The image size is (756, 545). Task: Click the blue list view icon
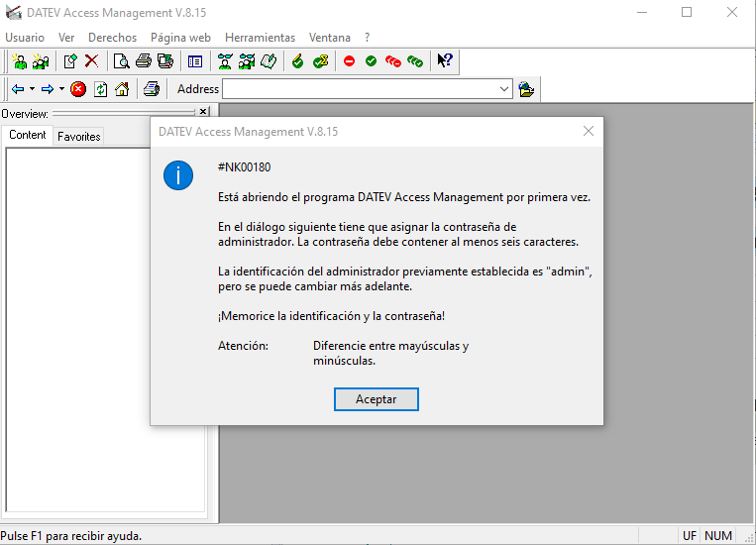tap(195, 61)
